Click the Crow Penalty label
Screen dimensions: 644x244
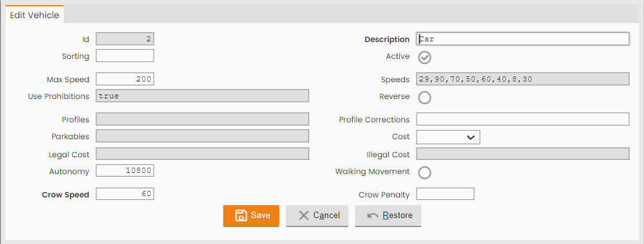384,195
